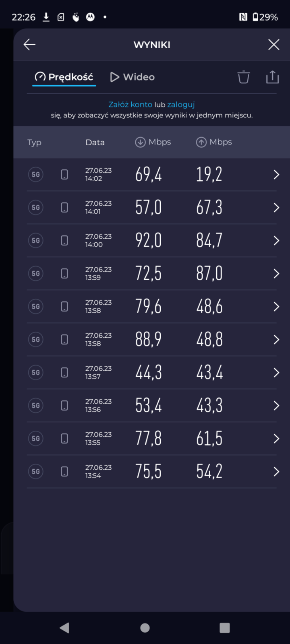Tap the phone device icon on 13:57 result
The image size is (290, 644).
pos(64,373)
